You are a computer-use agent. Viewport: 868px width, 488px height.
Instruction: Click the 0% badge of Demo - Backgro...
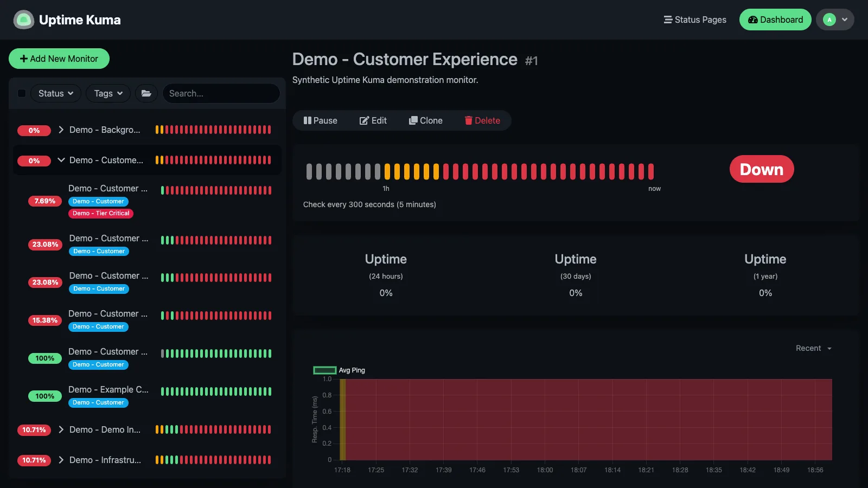coord(34,130)
